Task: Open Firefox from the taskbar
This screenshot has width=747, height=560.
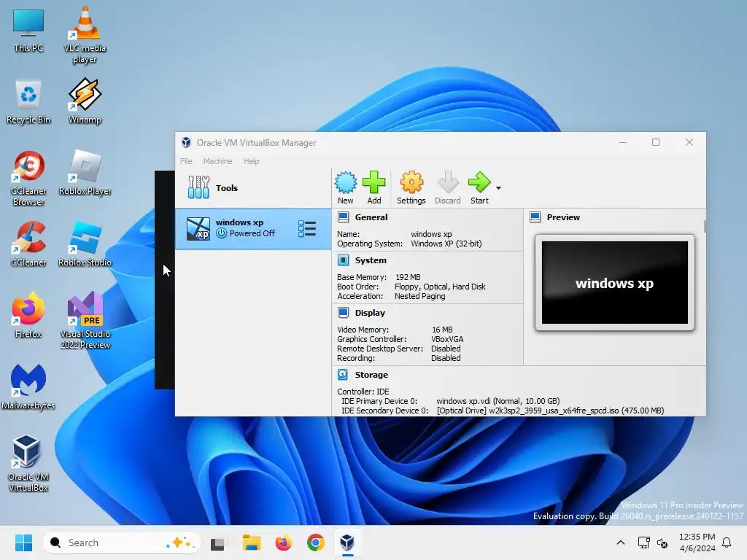Action: (284, 542)
